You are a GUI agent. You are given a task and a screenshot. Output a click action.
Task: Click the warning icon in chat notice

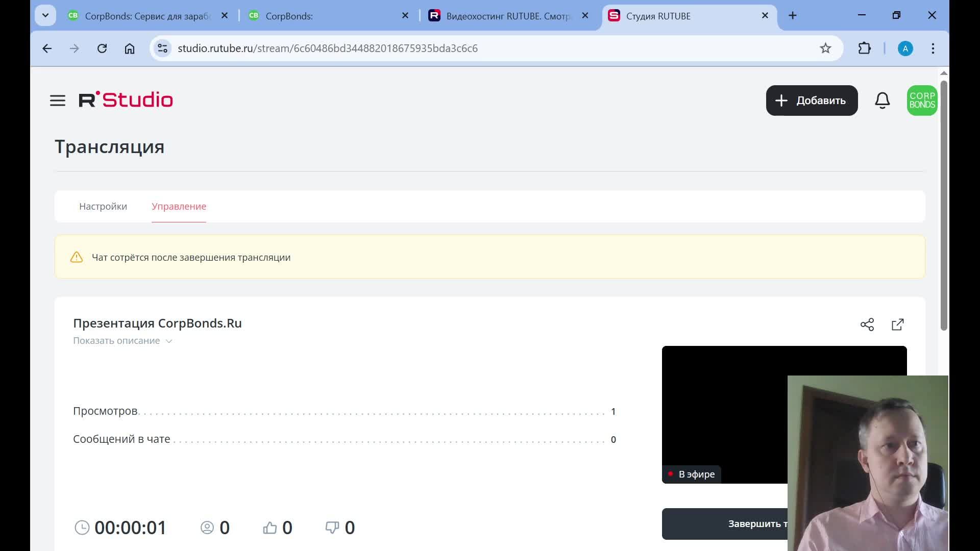click(x=77, y=257)
